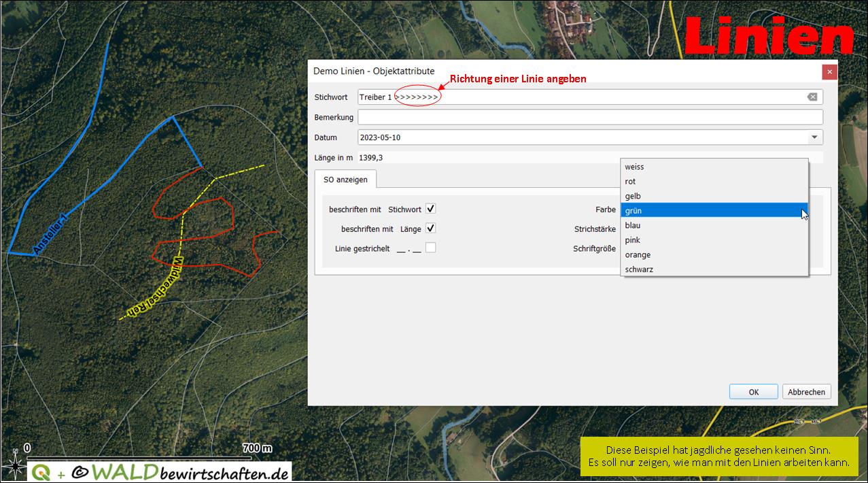Confirm the dialog with OK
This screenshot has width=868, height=483.
point(753,392)
